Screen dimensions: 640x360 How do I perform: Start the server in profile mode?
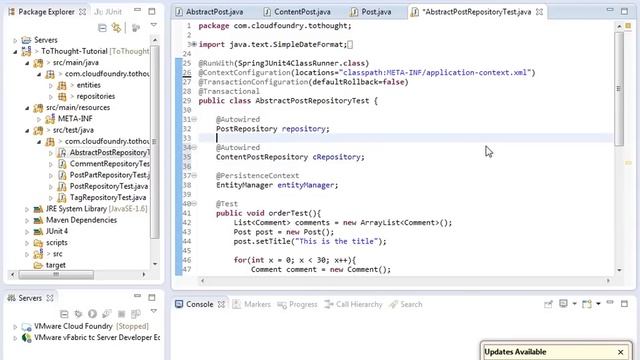coord(107,314)
